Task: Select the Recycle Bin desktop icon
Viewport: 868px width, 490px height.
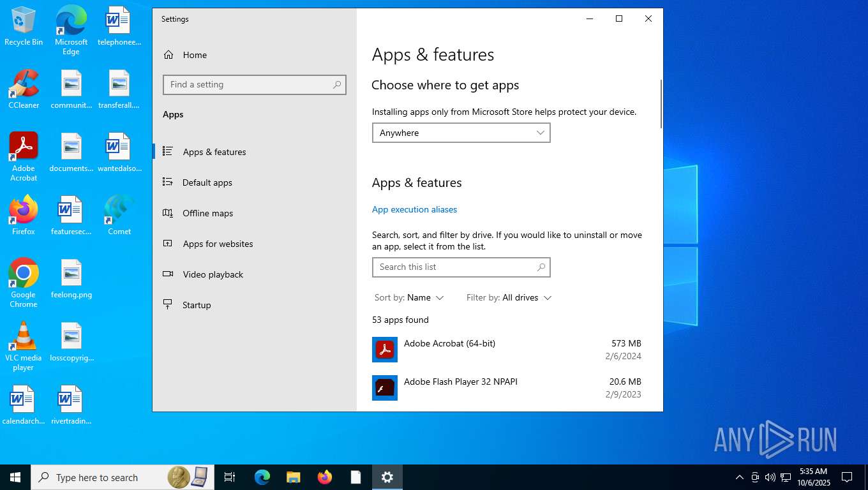Action: coord(24,26)
